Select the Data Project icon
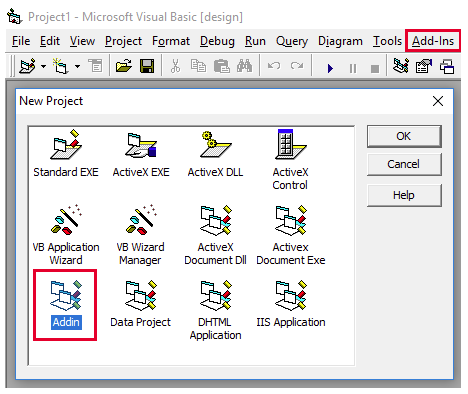Screen dimensions: 468x394 click(x=141, y=295)
